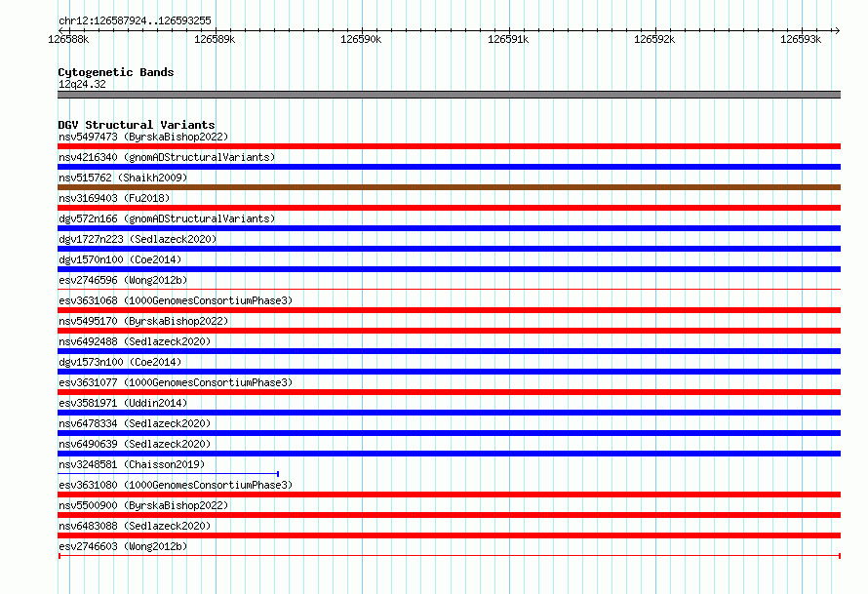Open nsv6478334 (Sedlazeck2020) label
Screen dimensions: 868x594
pyautogui.click(x=135, y=423)
